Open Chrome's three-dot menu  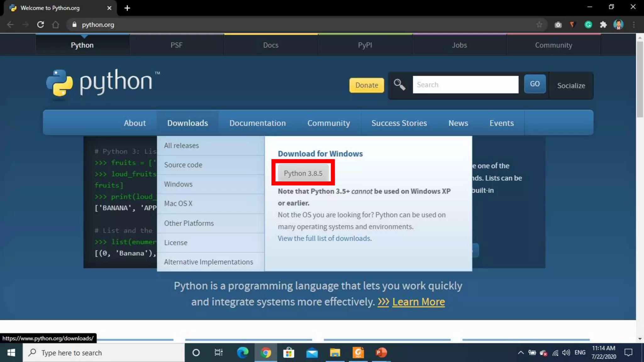coord(634,25)
